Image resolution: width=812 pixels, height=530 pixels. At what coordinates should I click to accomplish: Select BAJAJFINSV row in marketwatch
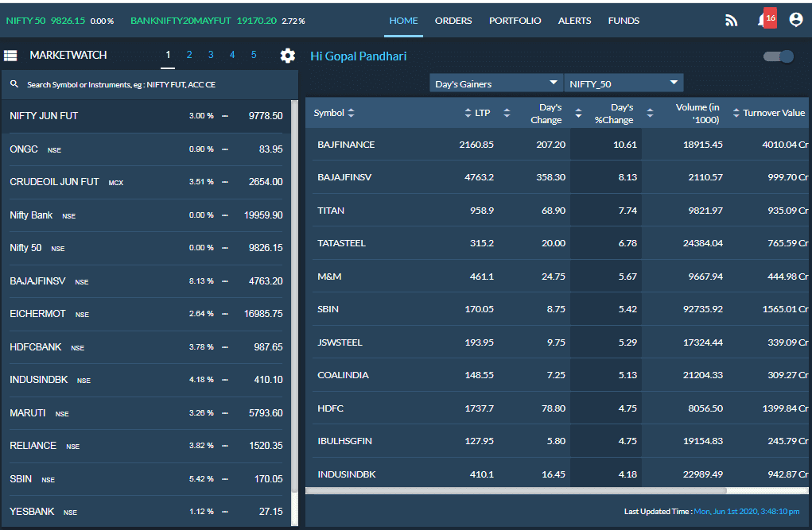coord(146,281)
